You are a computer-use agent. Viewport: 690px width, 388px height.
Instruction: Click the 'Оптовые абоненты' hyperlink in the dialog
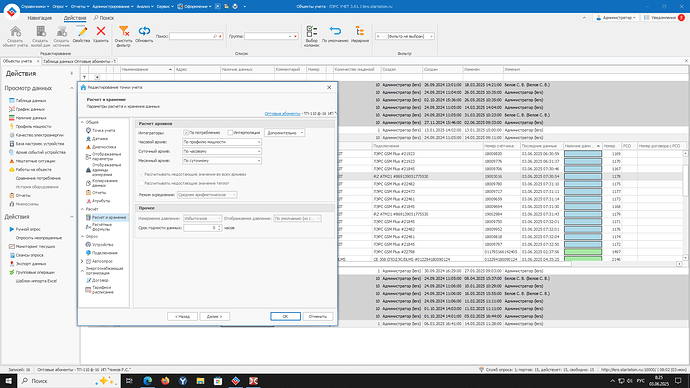point(282,113)
